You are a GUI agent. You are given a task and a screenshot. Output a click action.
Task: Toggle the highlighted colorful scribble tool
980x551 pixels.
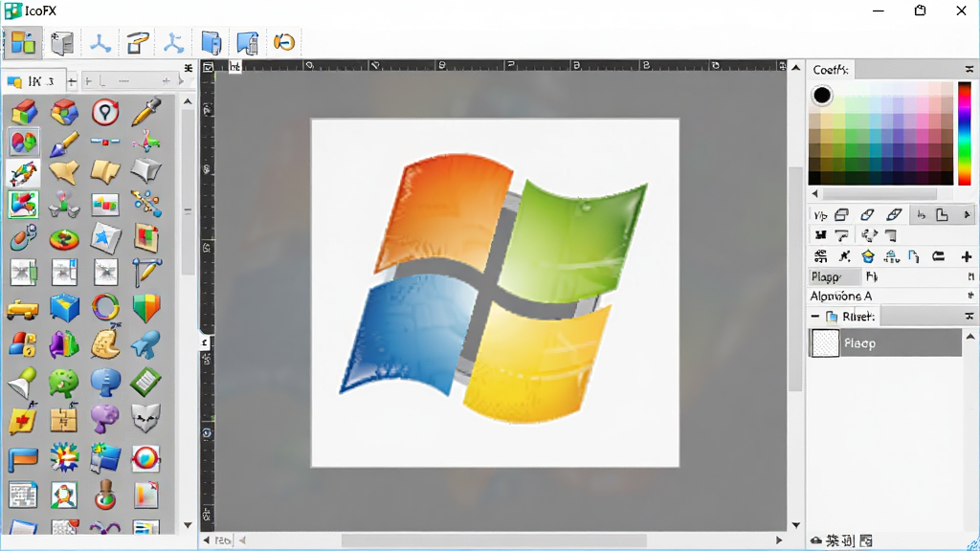(24, 173)
